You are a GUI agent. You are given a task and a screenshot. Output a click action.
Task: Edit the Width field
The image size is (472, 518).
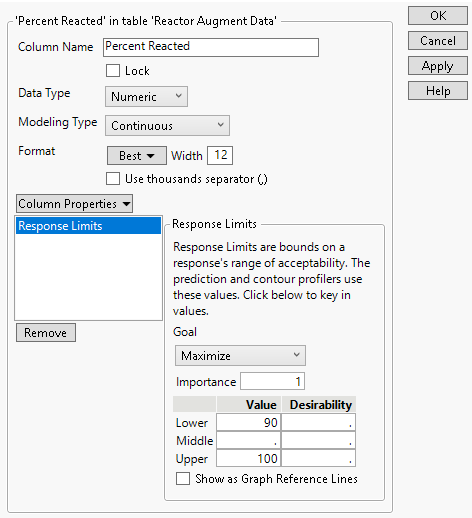click(220, 155)
